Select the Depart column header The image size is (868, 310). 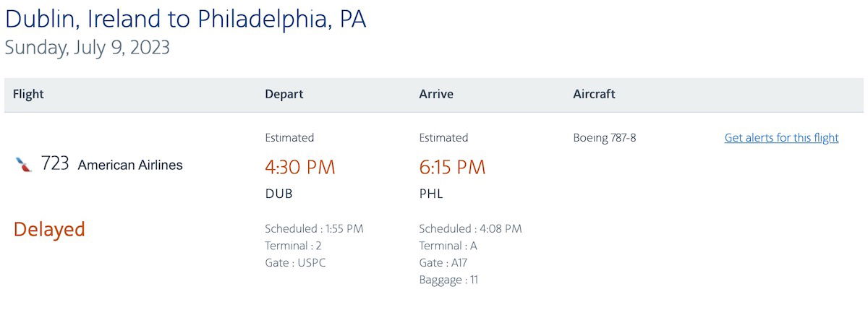[284, 94]
